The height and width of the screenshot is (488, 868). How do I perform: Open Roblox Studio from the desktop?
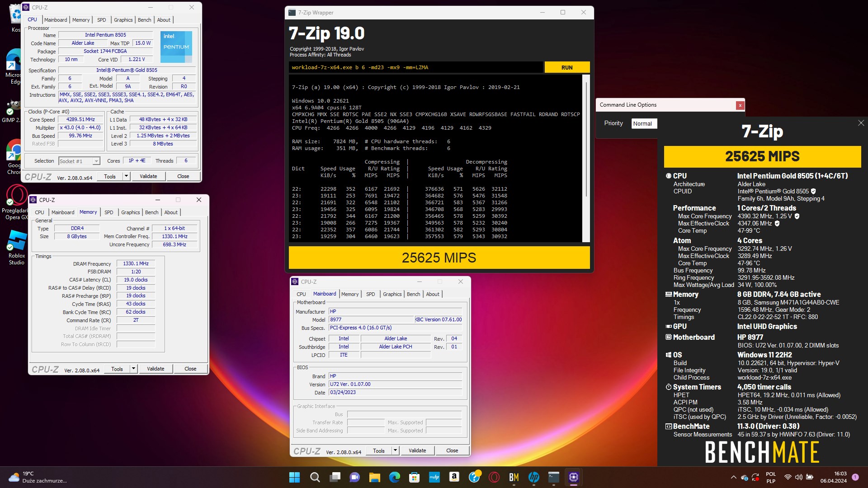[x=17, y=247]
